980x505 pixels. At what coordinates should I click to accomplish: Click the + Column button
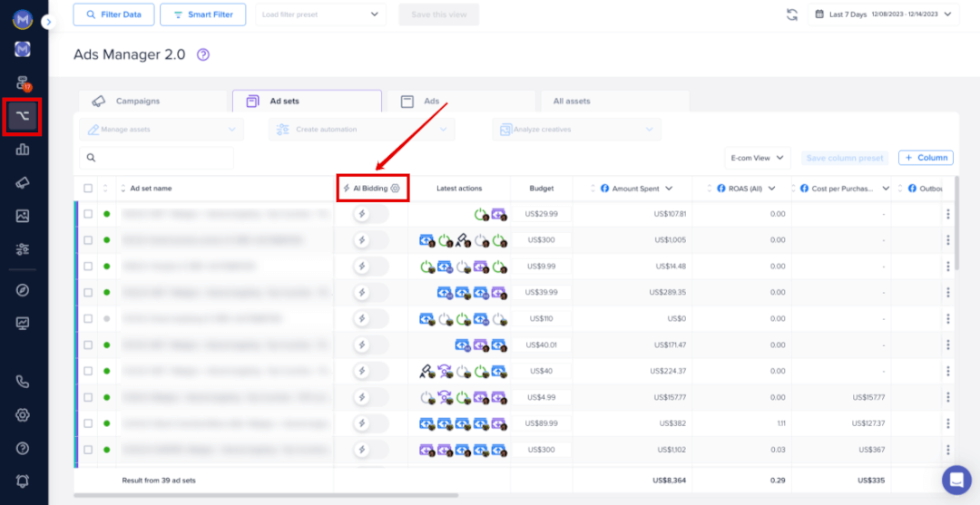[926, 158]
